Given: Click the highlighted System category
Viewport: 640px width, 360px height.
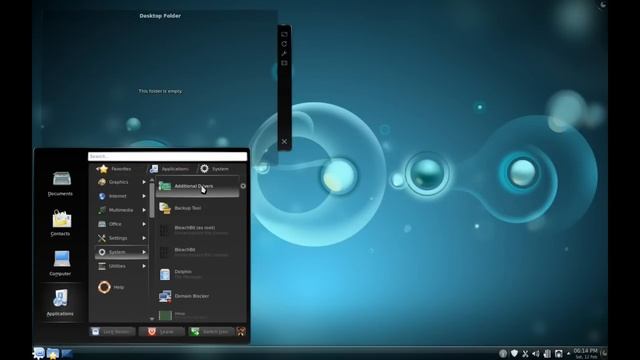Looking at the screenshot, I should point(122,252).
